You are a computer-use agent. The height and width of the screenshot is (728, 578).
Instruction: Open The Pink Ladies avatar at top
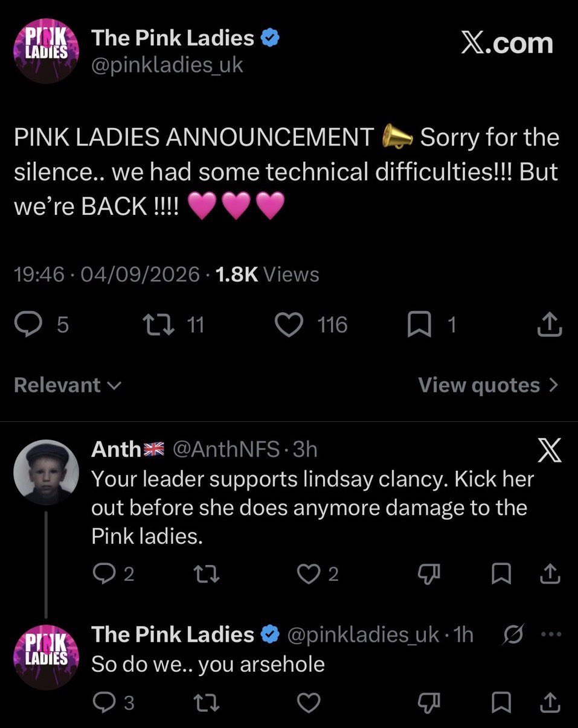pos(46,51)
